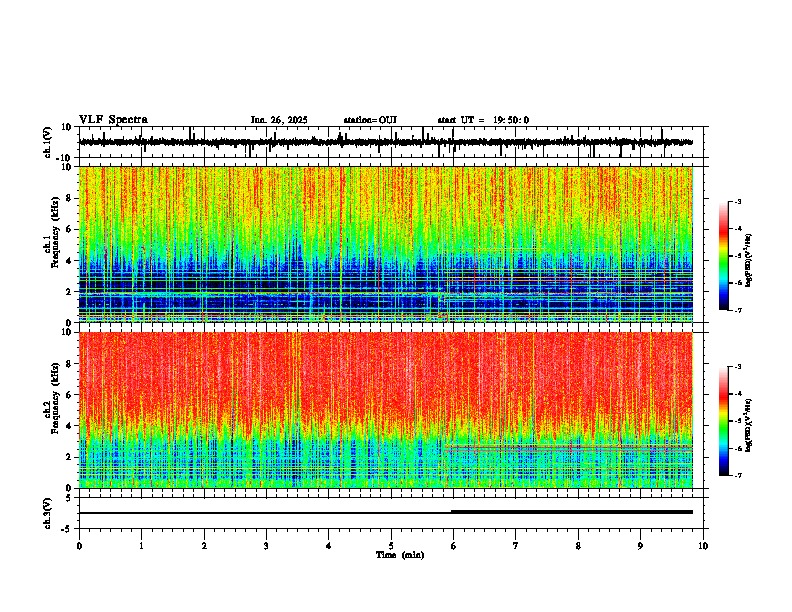Click time axis tick label "8"

coord(578,546)
